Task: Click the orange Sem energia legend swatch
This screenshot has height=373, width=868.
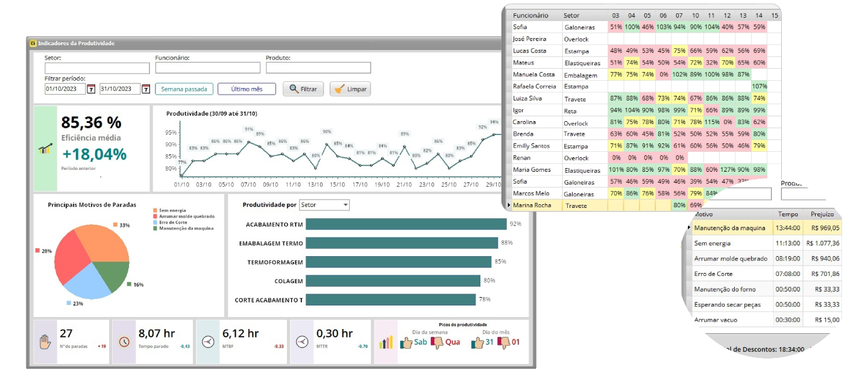Action: coord(155,210)
